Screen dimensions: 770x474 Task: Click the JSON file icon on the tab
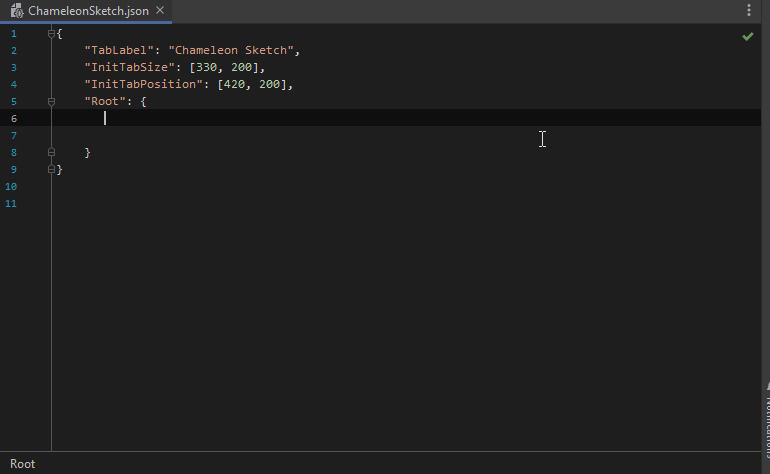tap(17, 11)
